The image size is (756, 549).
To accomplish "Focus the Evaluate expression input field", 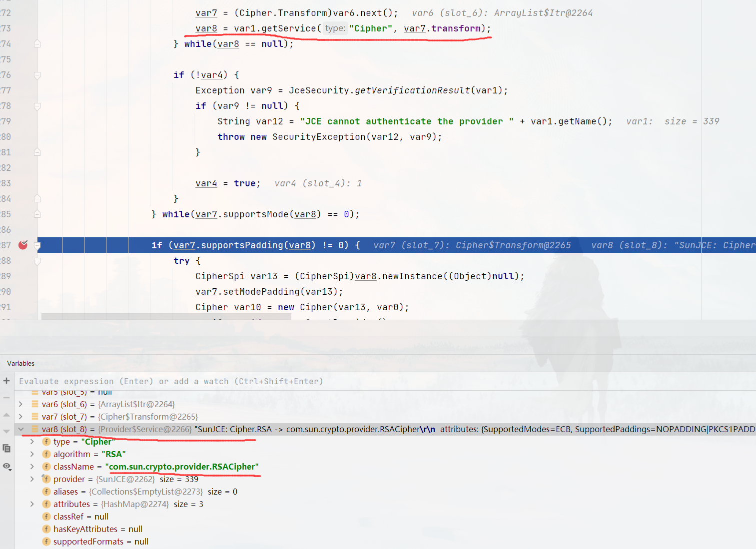I will (385, 381).
